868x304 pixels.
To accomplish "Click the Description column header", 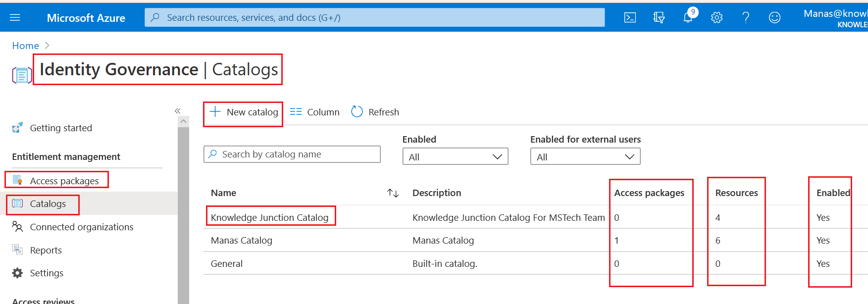I will point(437,193).
